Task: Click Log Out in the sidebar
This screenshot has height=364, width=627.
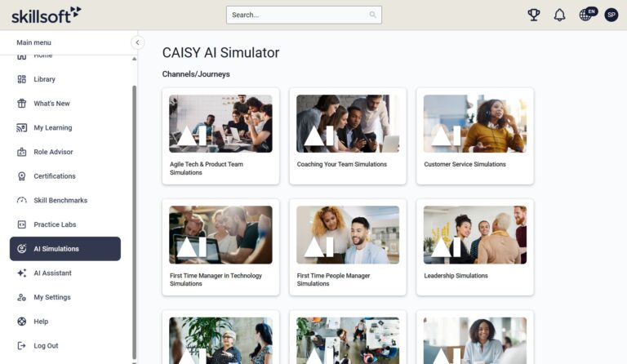Action: (46, 345)
